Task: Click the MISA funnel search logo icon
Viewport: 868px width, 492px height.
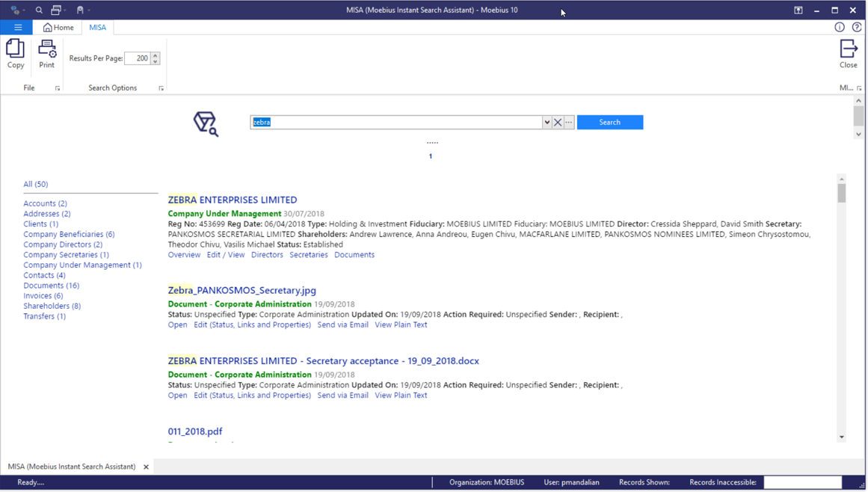Action: [x=206, y=123]
